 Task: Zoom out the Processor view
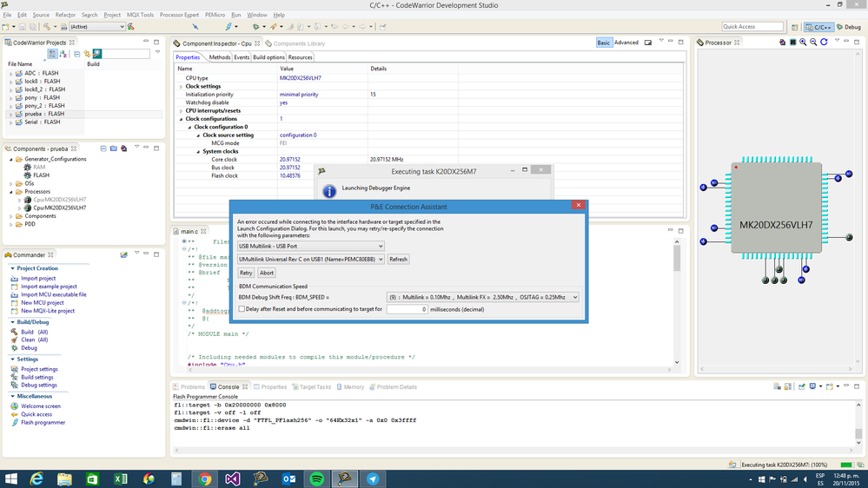tap(813, 42)
